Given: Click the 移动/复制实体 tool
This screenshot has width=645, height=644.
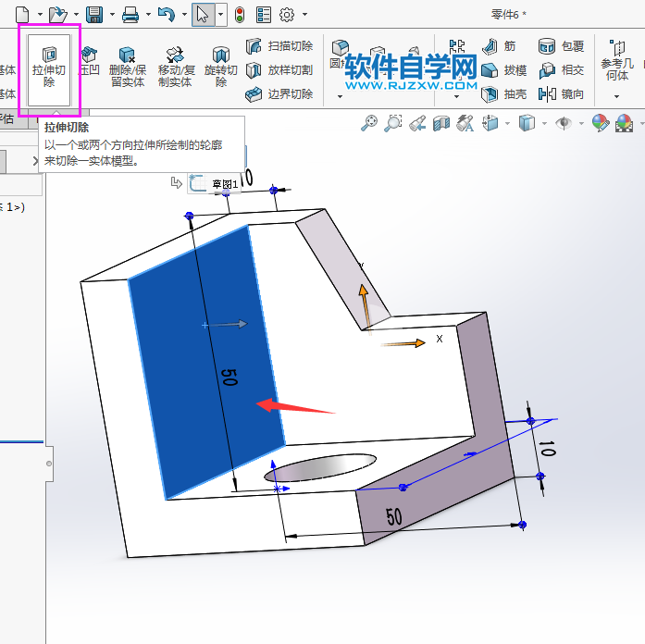Looking at the screenshot, I should 175,68.
